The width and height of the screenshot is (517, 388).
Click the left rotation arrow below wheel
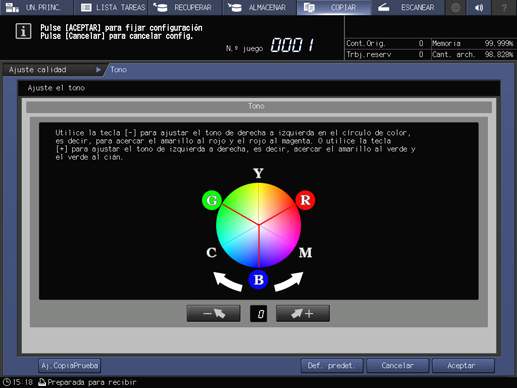pos(227,281)
